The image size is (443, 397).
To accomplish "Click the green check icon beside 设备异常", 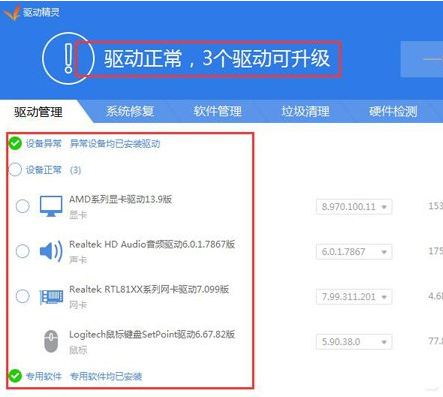I will (15, 143).
